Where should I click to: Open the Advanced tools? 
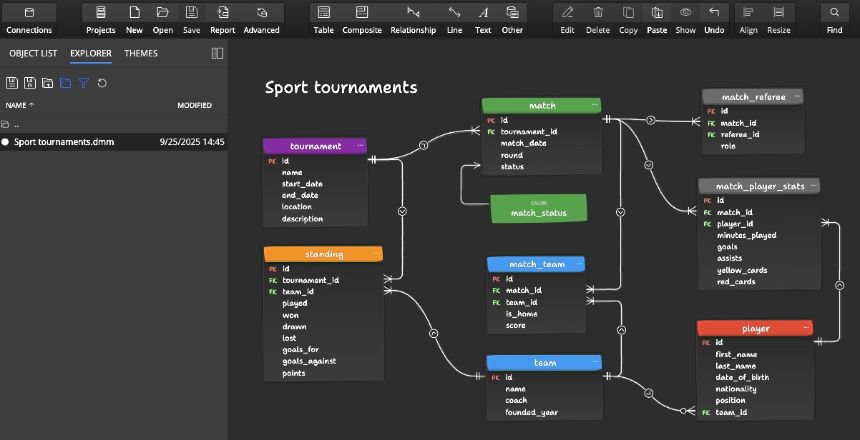262,20
